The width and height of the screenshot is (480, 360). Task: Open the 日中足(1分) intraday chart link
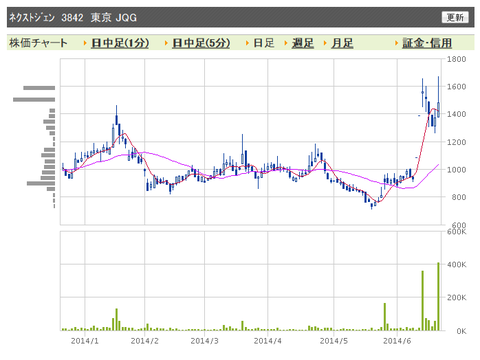[120, 43]
